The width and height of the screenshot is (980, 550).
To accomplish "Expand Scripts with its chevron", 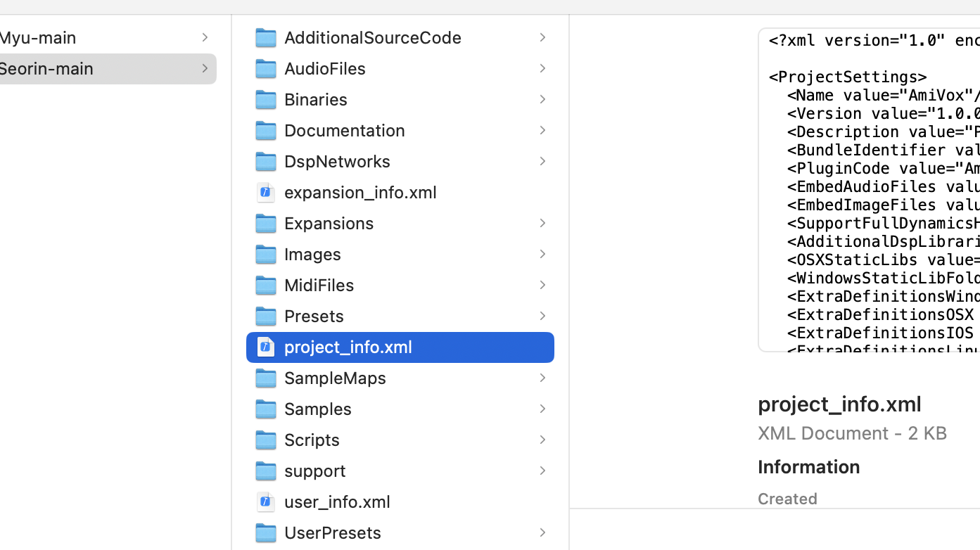I will [x=542, y=440].
